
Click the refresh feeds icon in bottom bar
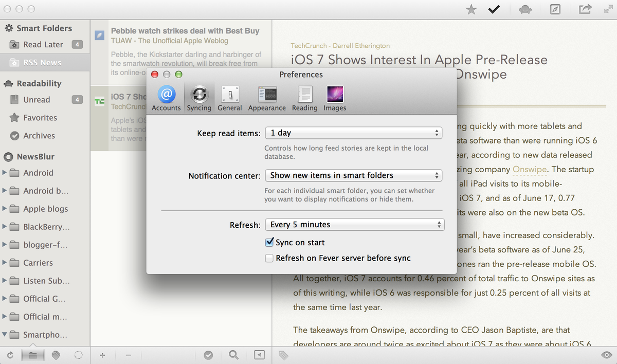[x=10, y=355]
